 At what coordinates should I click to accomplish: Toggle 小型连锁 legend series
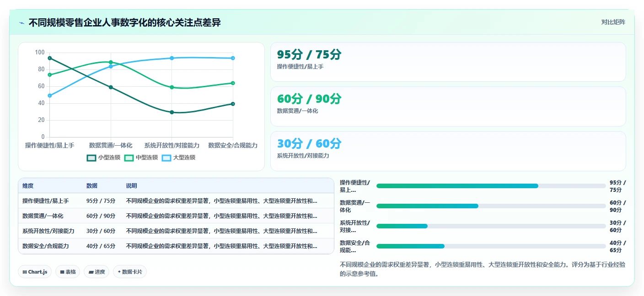[103, 158]
